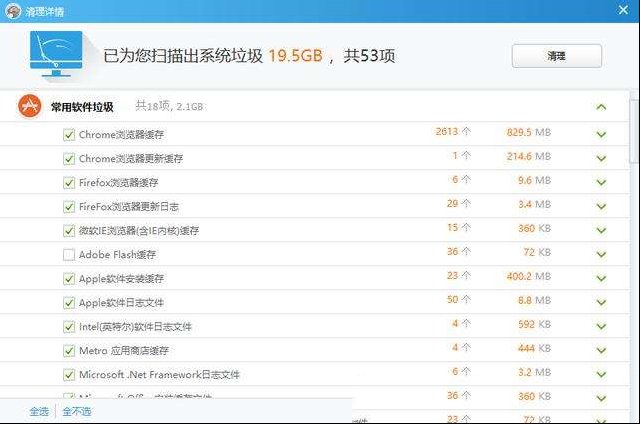Click the 9.6 MB size value

[534, 180]
